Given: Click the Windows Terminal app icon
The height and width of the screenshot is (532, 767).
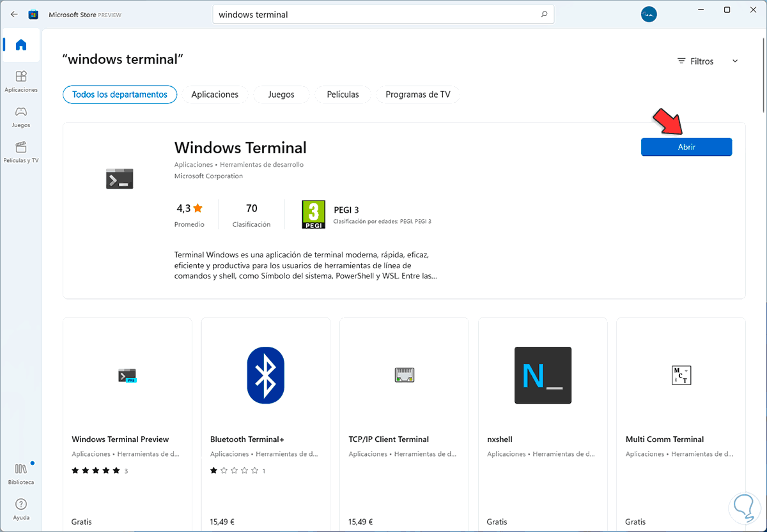Looking at the screenshot, I should point(120,179).
